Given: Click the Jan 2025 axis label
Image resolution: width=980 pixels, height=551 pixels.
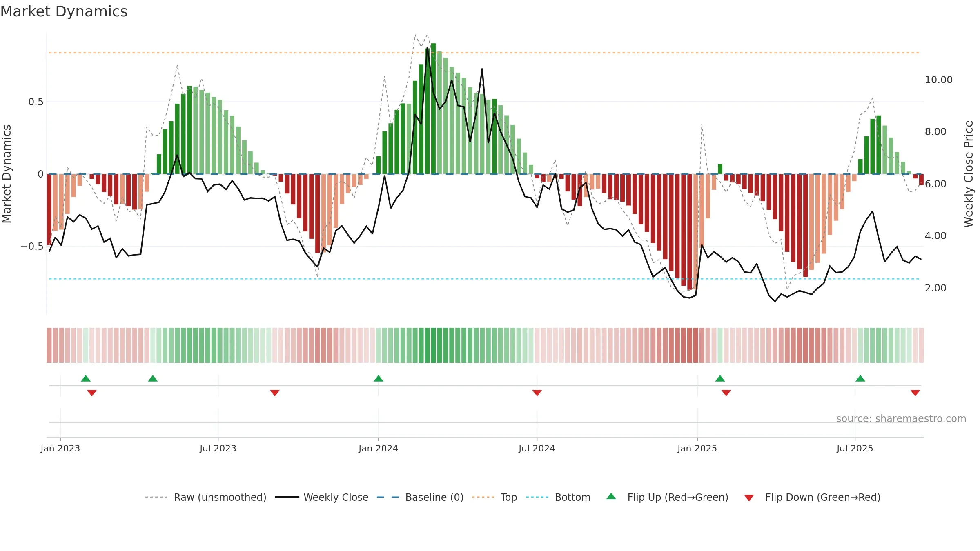Looking at the screenshot, I should click(x=697, y=448).
